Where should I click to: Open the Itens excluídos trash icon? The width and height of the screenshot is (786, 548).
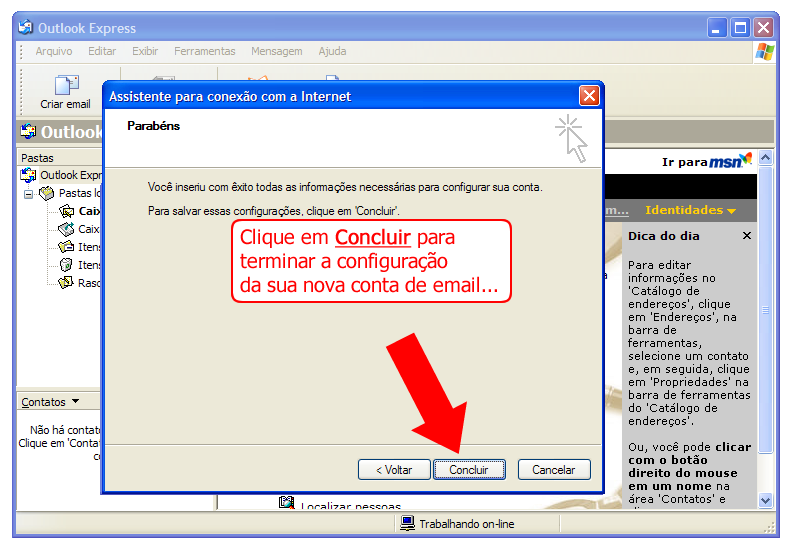click(x=66, y=265)
